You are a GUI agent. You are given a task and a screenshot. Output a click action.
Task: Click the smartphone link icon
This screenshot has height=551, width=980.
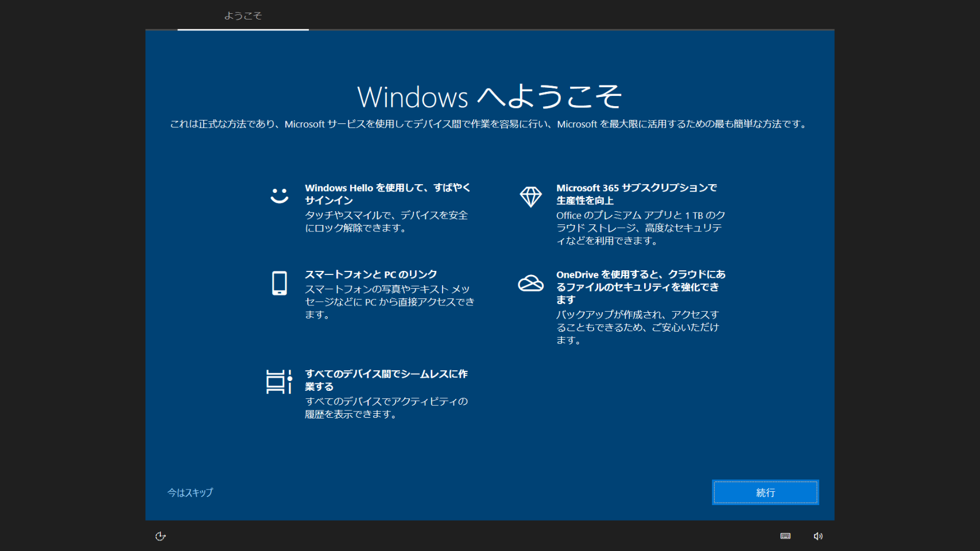click(280, 283)
